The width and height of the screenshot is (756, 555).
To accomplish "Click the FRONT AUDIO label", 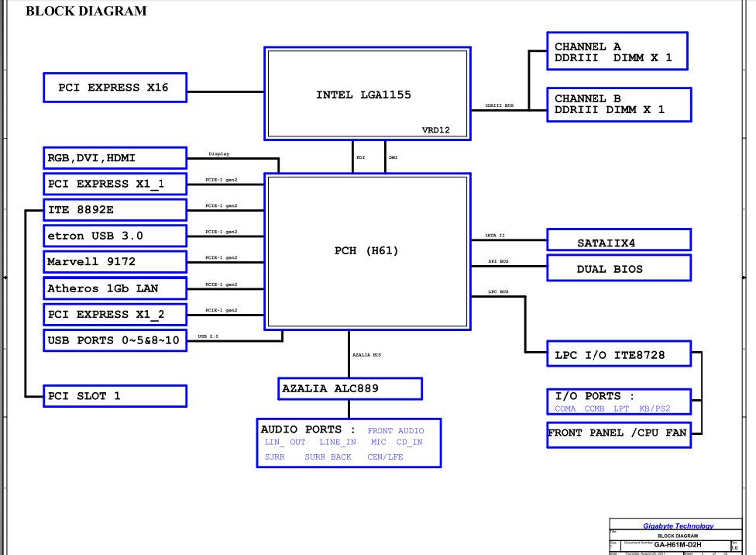I will 395,430.
